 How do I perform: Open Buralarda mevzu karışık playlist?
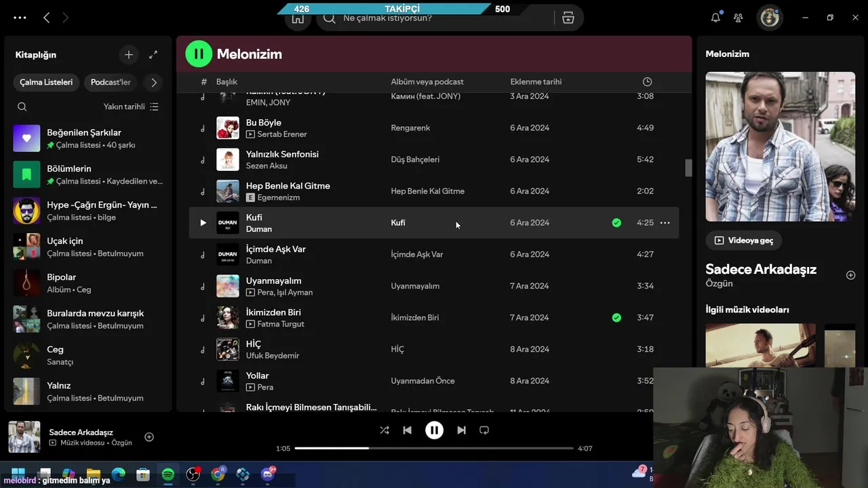(88, 319)
